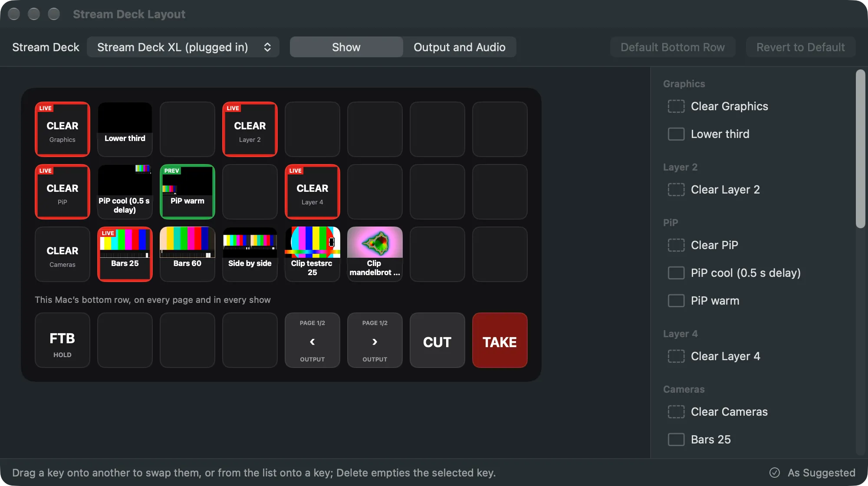Select the PiP cool (0.5 s delay) key
Screen dimensions: 868x486
tap(125, 192)
